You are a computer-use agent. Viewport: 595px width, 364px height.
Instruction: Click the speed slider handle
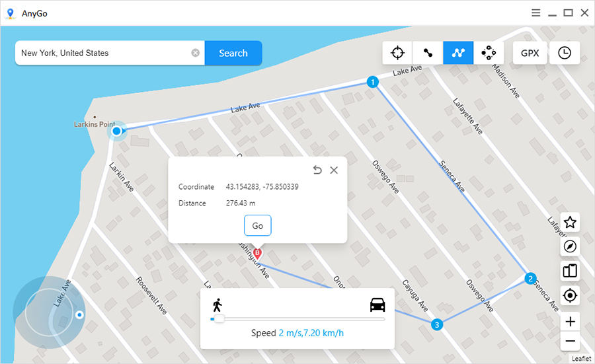219,319
